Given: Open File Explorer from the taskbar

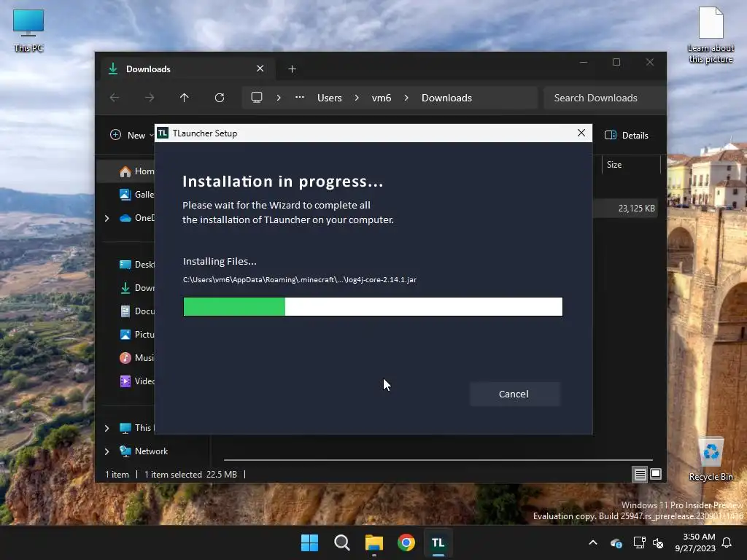Looking at the screenshot, I should point(374,542).
